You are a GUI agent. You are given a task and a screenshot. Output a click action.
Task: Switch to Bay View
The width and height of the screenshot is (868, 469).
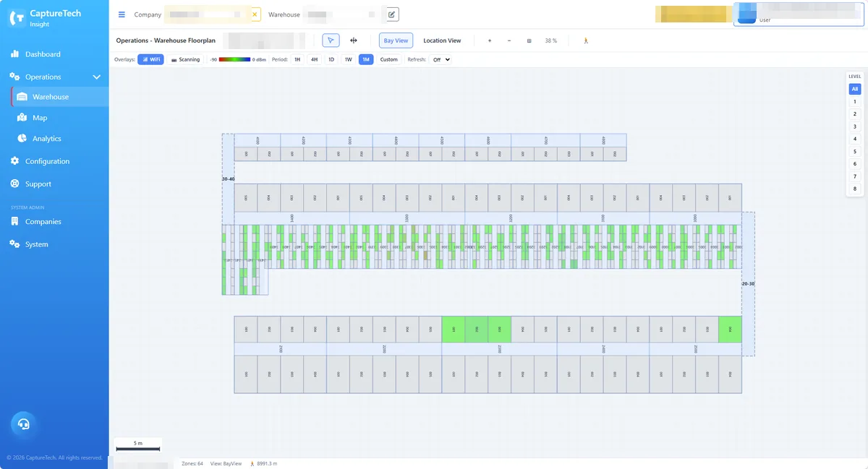pyautogui.click(x=396, y=40)
